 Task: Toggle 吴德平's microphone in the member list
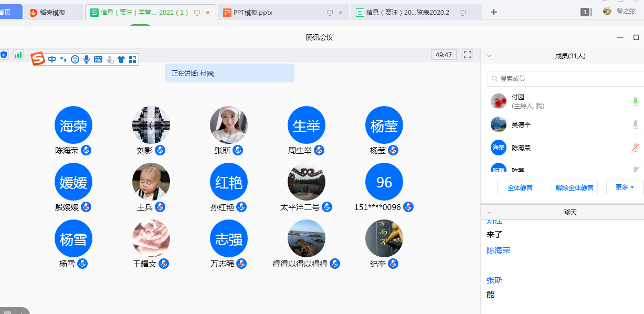point(636,124)
